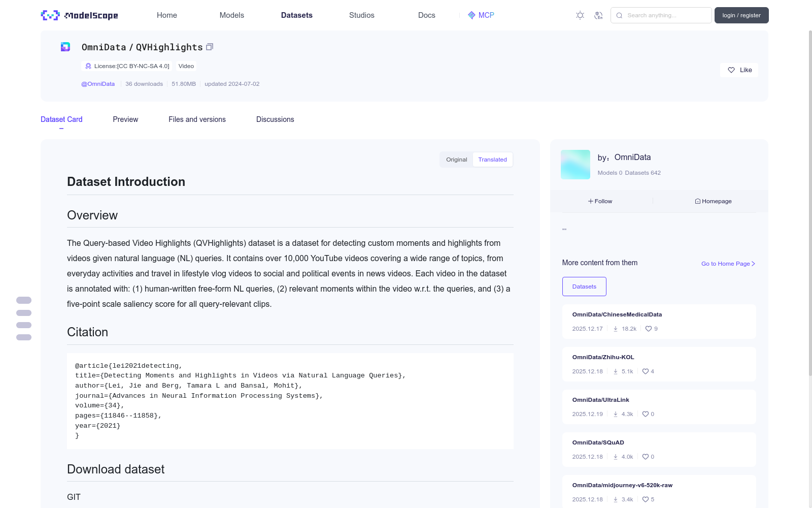Viewport: 812px width, 508px height.
Task: Click heart icon on ChineseMedicalData card
Action: click(x=649, y=329)
